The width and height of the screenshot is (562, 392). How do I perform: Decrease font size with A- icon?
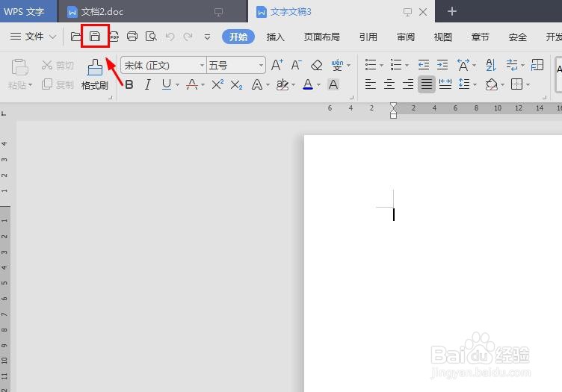click(296, 65)
